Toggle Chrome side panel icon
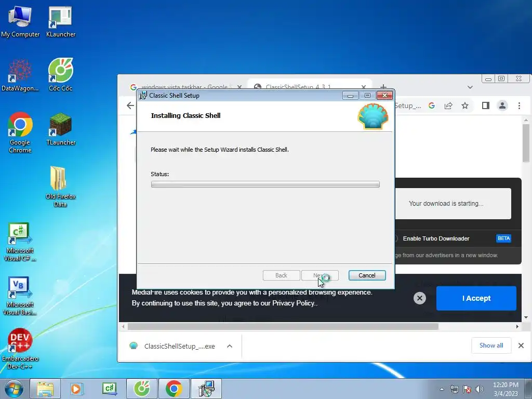532x399 pixels. click(x=486, y=105)
